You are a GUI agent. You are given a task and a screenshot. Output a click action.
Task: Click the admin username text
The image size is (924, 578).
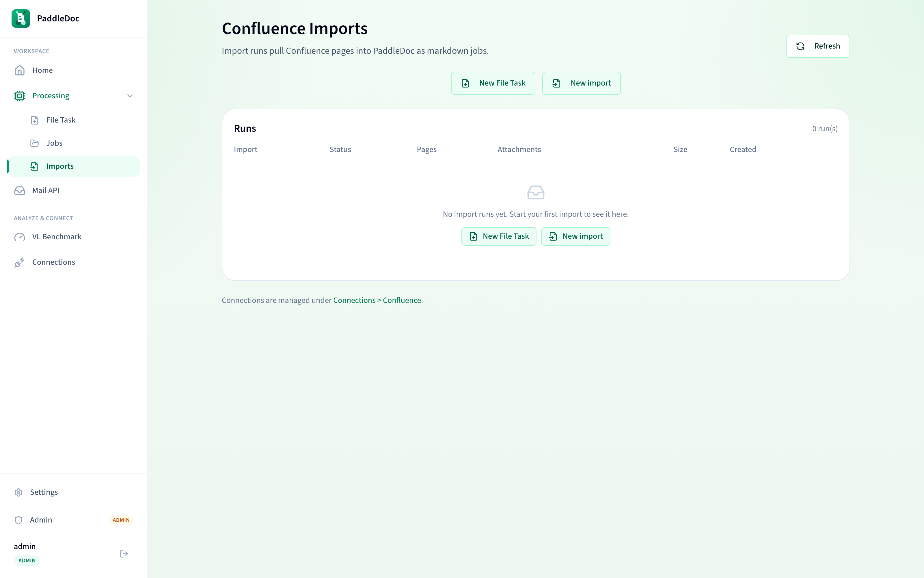pyautogui.click(x=25, y=547)
